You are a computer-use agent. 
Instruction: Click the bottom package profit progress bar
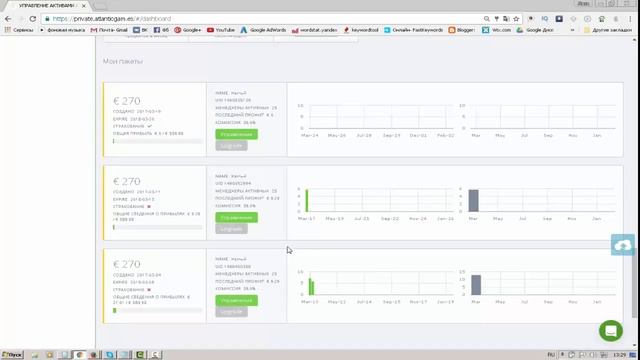point(158,310)
